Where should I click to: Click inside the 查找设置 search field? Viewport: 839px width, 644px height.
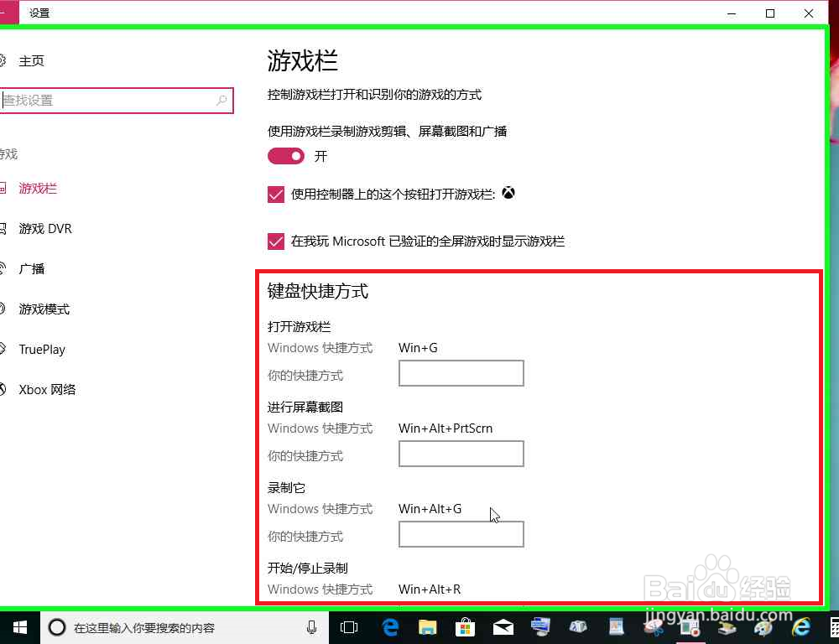point(109,100)
